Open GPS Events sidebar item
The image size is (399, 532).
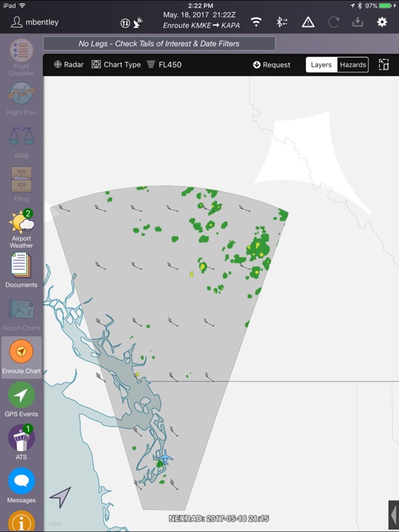(21, 399)
